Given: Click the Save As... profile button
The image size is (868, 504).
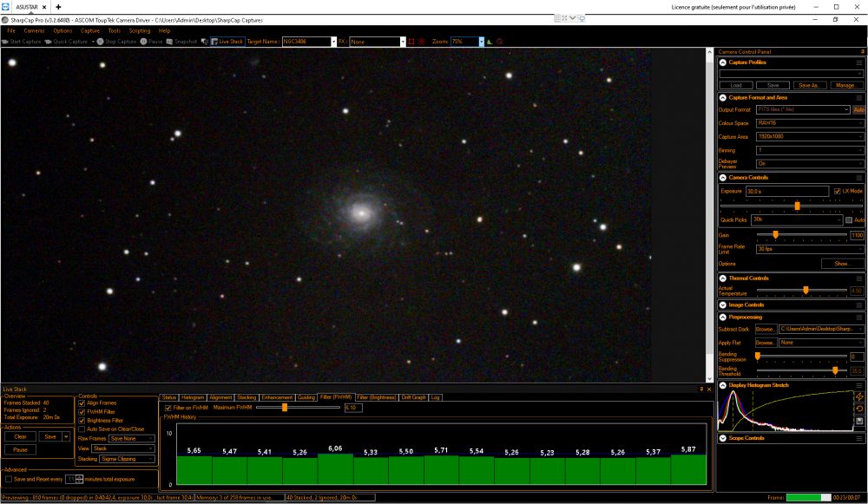Looking at the screenshot, I should [x=810, y=85].
